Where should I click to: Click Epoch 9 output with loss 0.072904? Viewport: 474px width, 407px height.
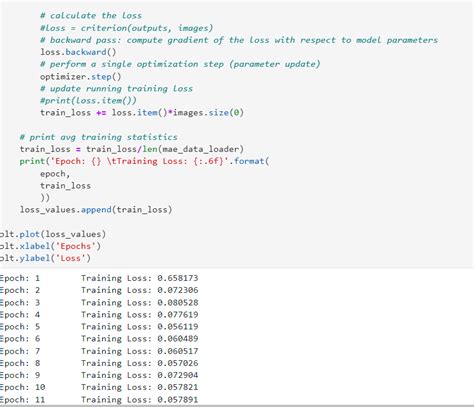coord(99,375)
